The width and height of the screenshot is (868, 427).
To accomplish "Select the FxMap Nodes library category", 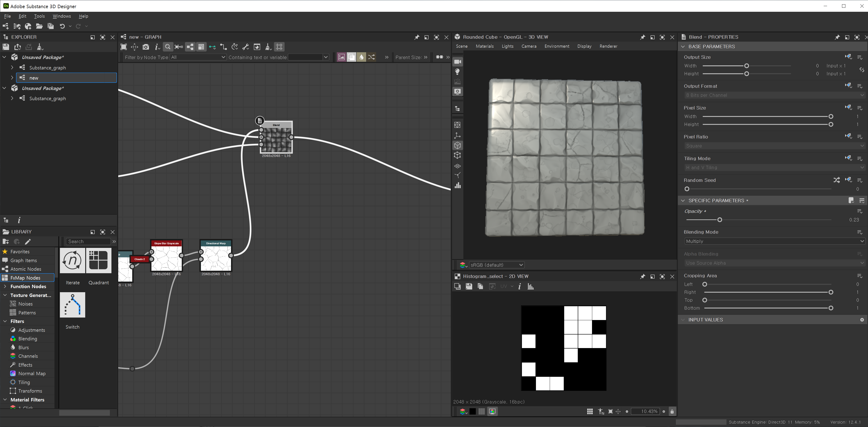I will click(x=25, y=278).
